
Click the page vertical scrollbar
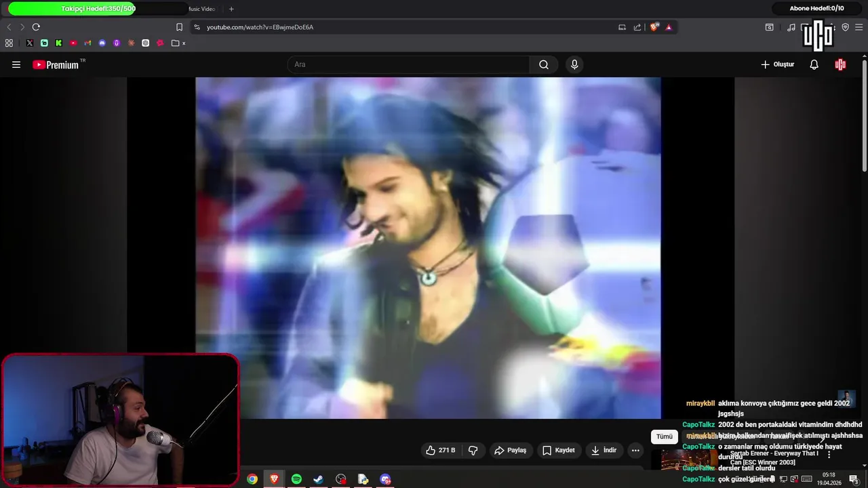pos(865,115)
